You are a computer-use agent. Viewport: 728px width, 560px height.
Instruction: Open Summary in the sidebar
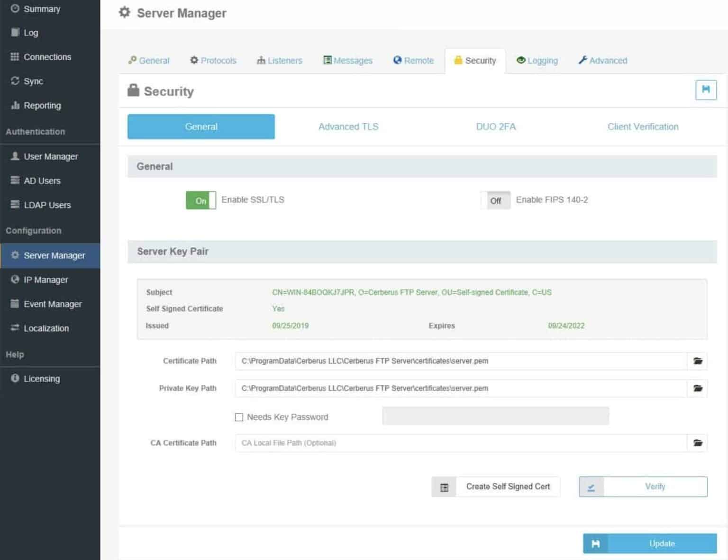pyautogui.click(x=42, y=9)
